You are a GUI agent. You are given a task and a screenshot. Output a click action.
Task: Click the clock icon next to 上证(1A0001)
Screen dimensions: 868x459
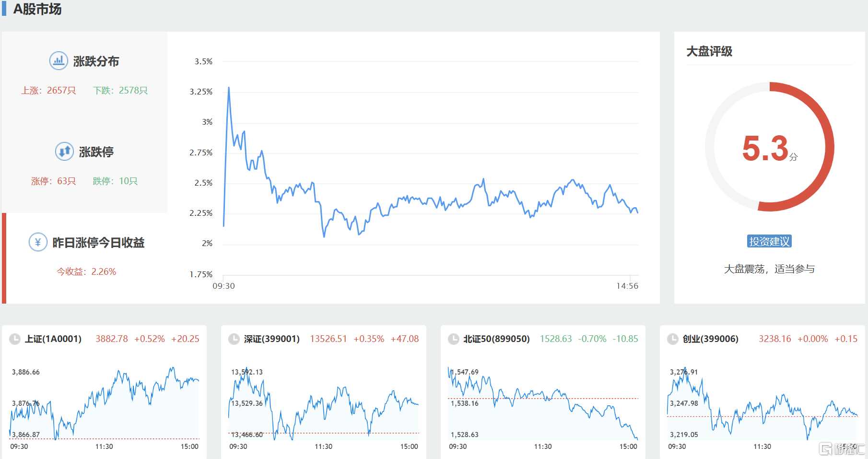click(x=15, y=339)
